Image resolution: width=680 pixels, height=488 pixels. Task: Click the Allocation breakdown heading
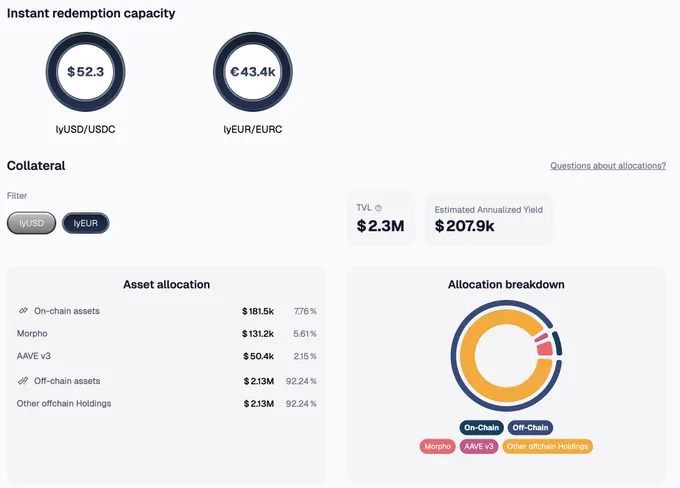click(x=506, y=285)
